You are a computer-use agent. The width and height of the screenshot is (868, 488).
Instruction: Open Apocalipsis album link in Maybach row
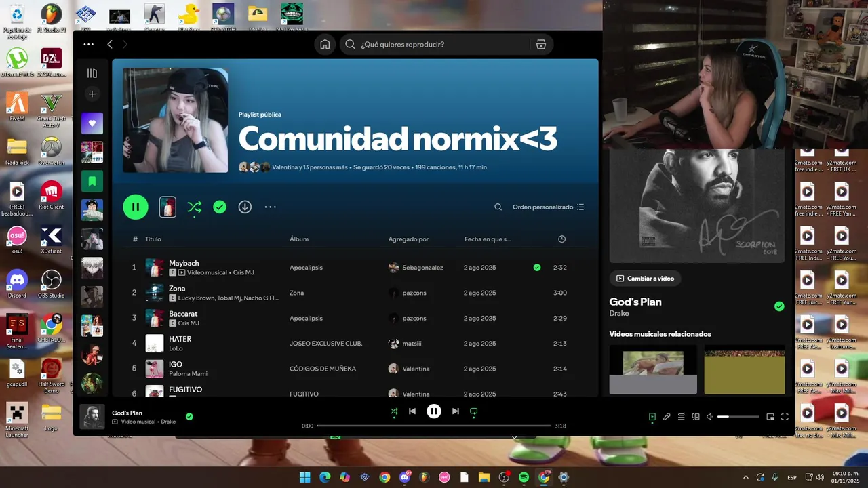(307, 268)
